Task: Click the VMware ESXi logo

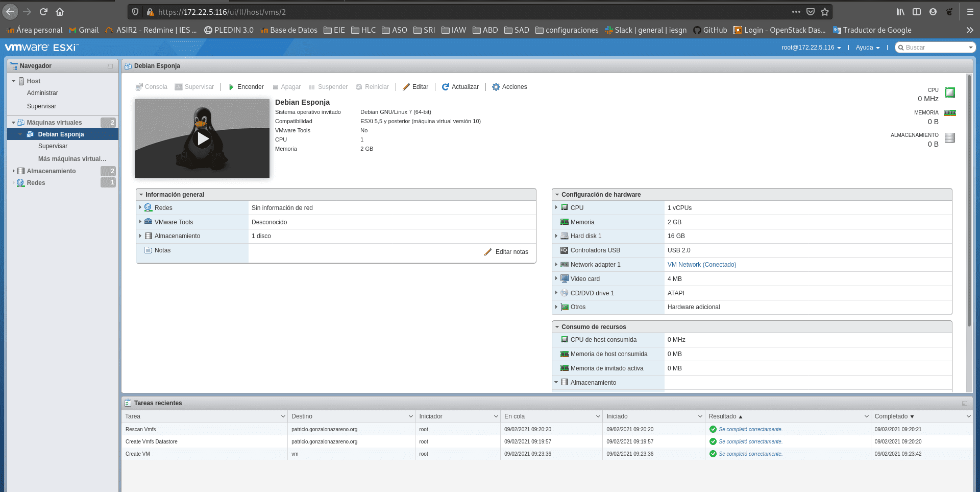Action: tap(41, 48)
